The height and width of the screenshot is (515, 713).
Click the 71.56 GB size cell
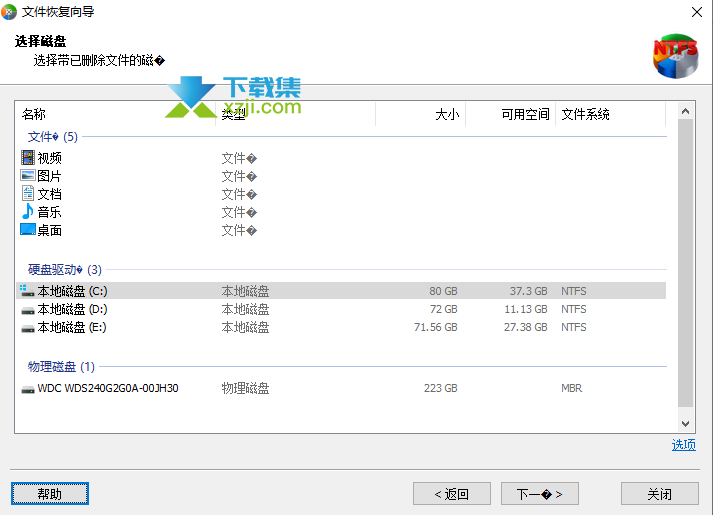click(436, 327)
